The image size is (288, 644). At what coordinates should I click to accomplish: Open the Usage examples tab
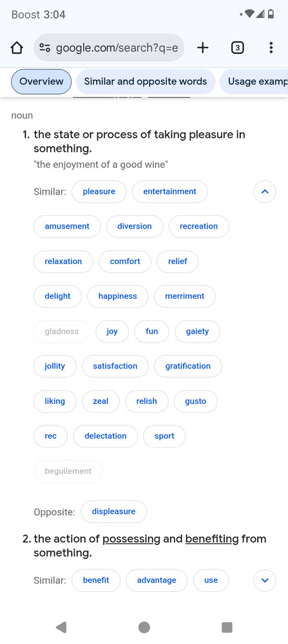254,81
